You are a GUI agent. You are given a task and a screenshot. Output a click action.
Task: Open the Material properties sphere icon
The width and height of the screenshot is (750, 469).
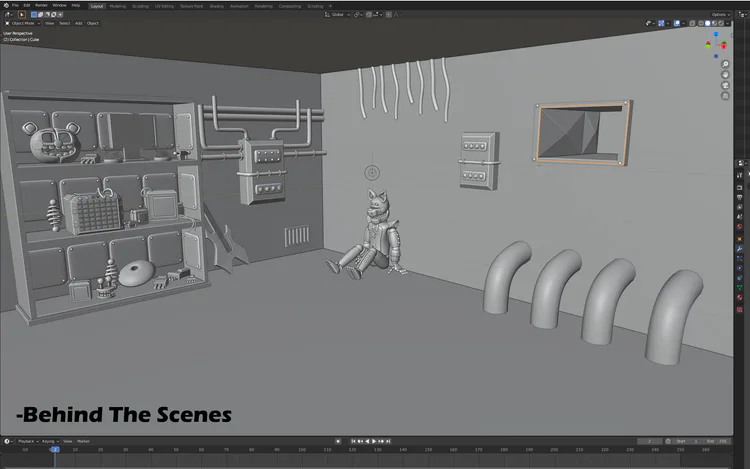coord(739,297)
